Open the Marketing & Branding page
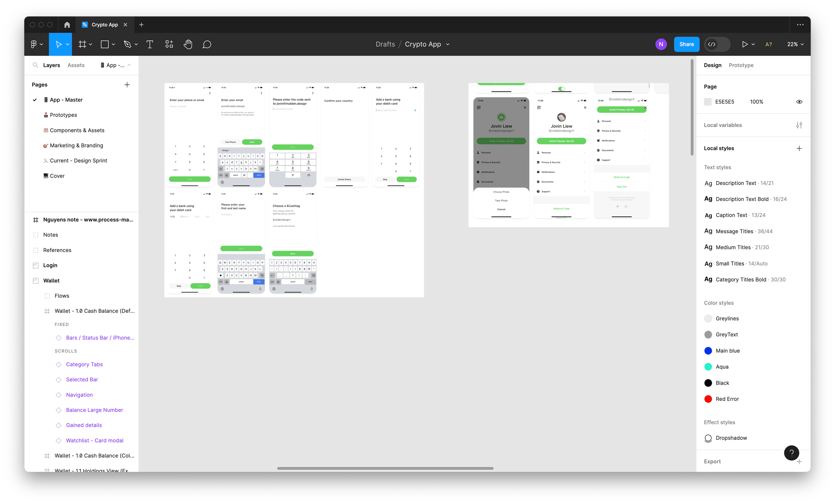 click(76, 145)
